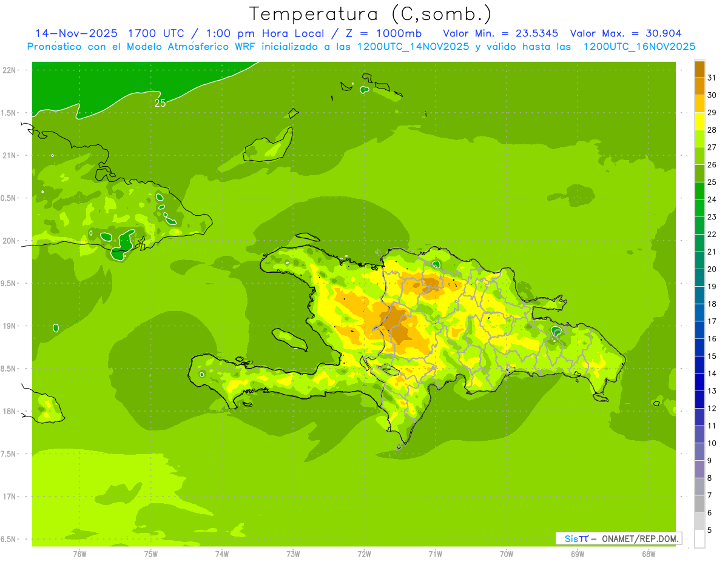Click the colorbar label '10'
Image resolution: width=728 pixels, height=562 pixels.
pos(712,443)
